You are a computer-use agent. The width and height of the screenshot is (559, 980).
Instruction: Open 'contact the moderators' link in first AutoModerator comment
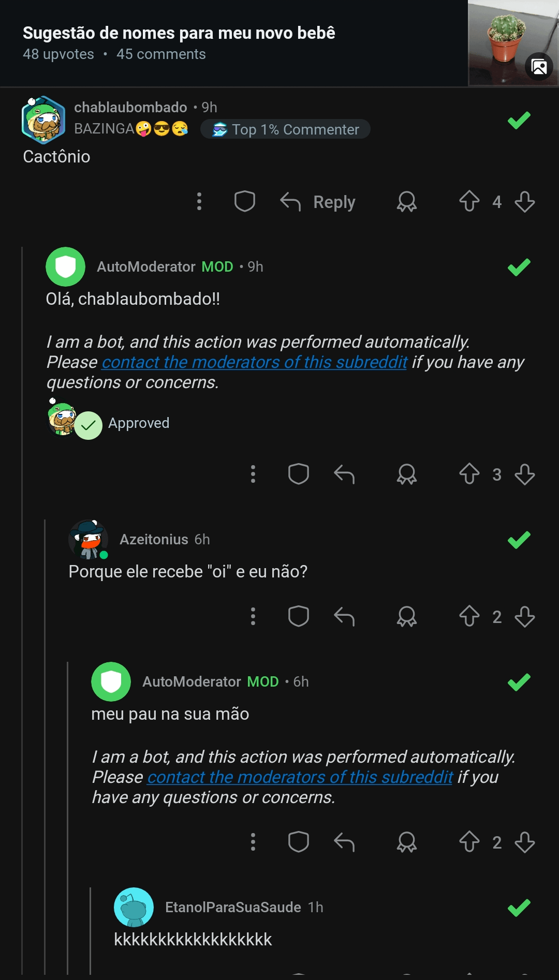point(255,362)
